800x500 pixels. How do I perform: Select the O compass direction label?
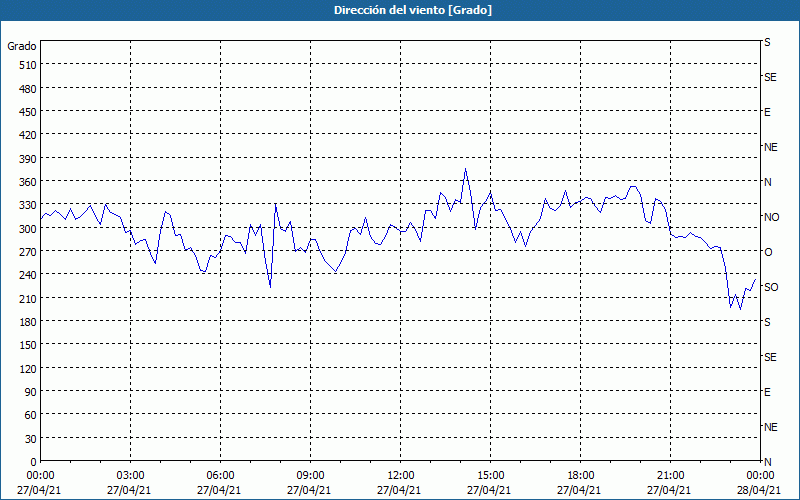point(768,252)
